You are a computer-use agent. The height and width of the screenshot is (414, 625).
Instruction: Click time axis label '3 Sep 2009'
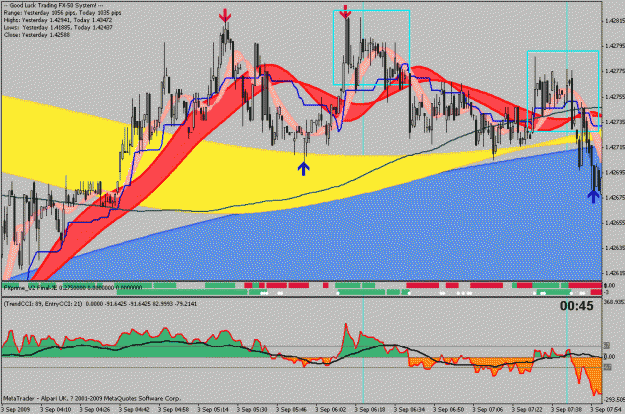[x=15, y=409]
